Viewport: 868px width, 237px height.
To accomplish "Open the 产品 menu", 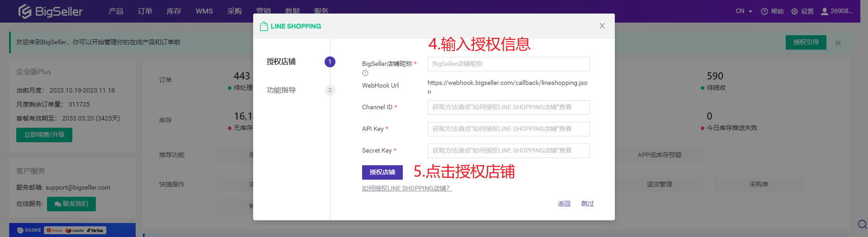I will point(116,11).
